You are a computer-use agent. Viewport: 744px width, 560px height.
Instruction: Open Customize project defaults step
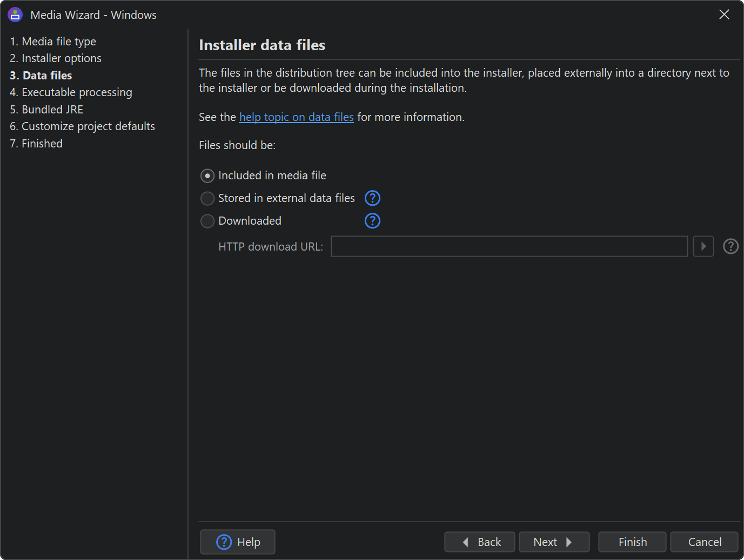click(x=82, y=126)
